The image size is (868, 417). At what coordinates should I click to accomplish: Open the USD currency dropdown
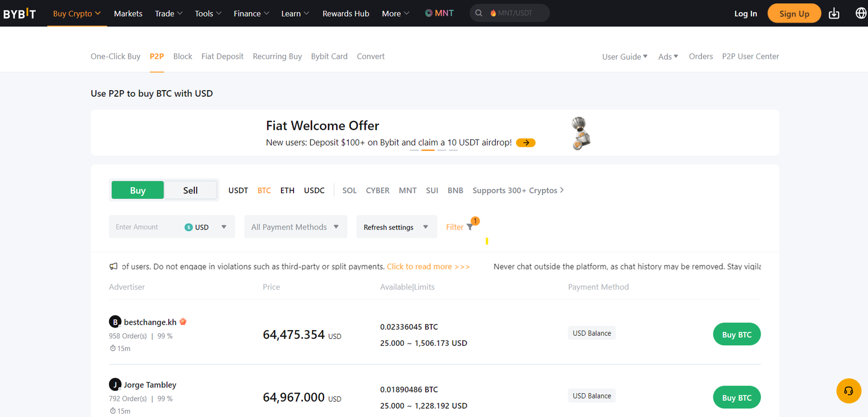pos(207,227)
